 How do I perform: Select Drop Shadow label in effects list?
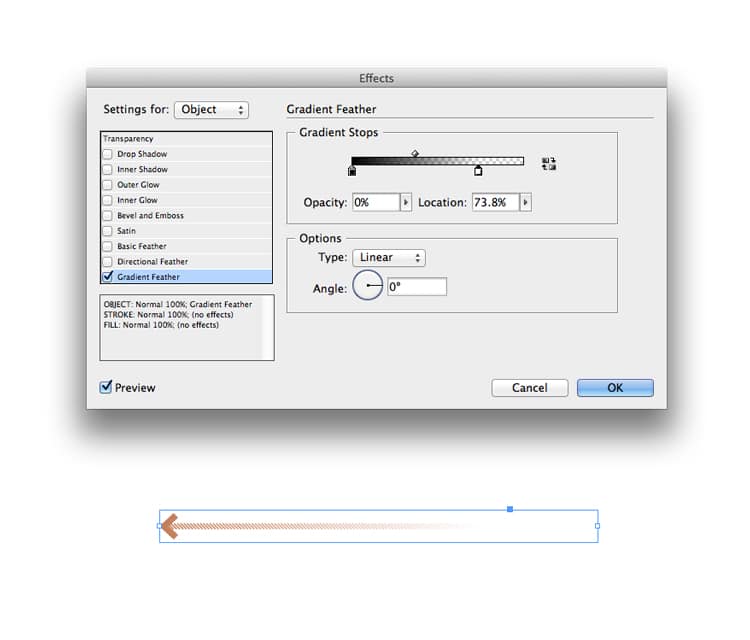pos(142,154)
